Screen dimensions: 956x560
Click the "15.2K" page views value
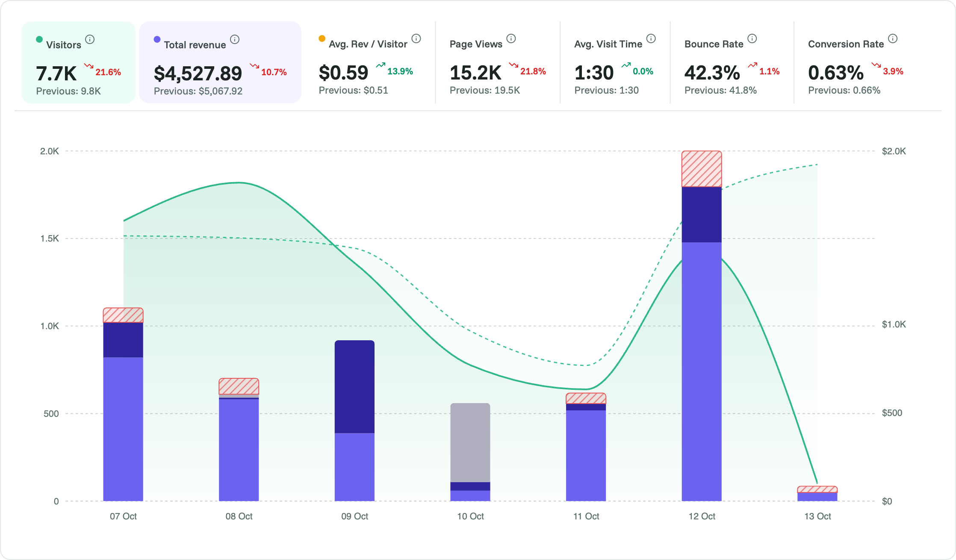click(475, 73)
